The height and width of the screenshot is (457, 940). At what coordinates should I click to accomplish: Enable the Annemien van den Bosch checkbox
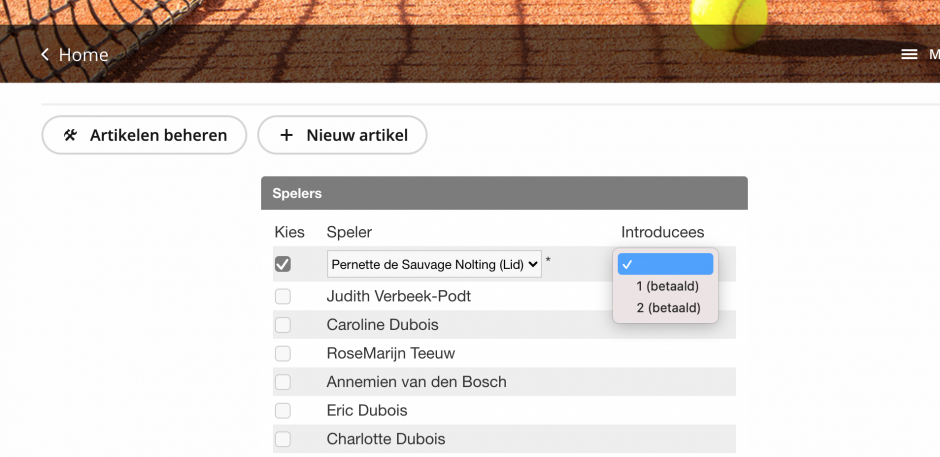(283, 382)
